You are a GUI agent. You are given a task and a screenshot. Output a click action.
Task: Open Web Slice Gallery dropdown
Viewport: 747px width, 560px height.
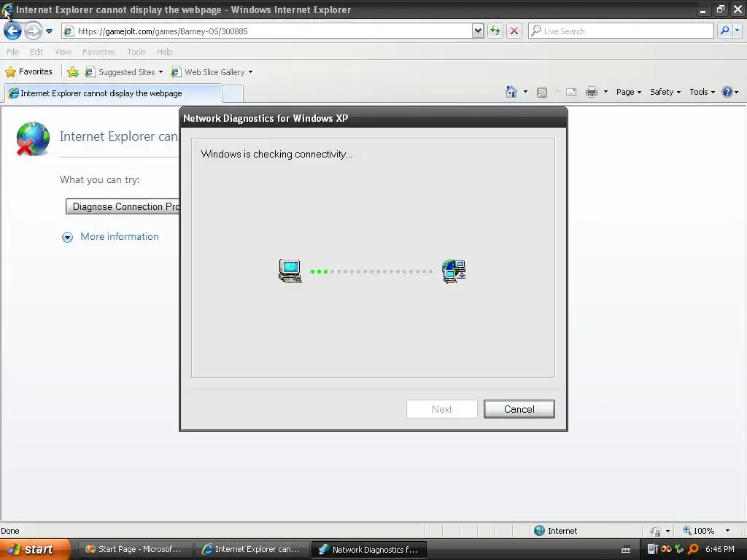coord(212,72)
